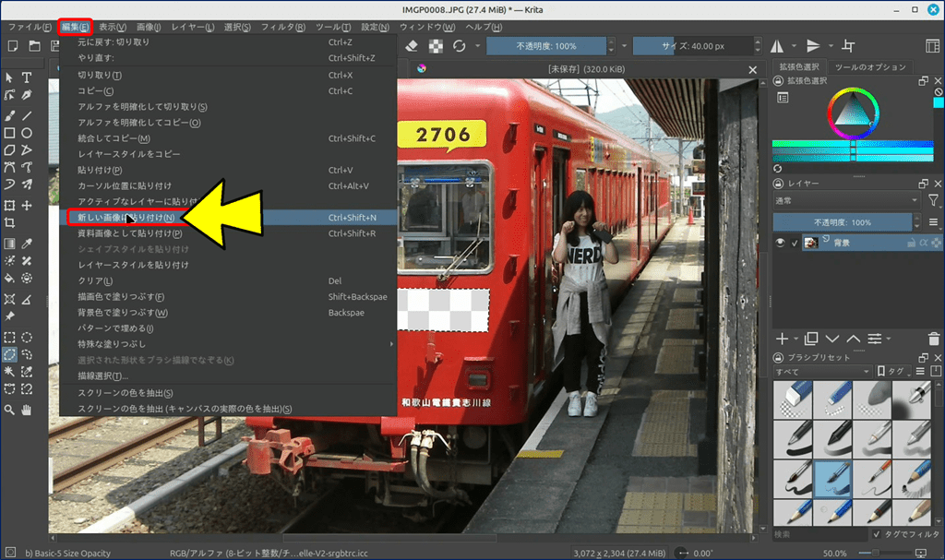Open the 通常 blending mode dropdown
The image size is (945, 560).
coord(846,200)
